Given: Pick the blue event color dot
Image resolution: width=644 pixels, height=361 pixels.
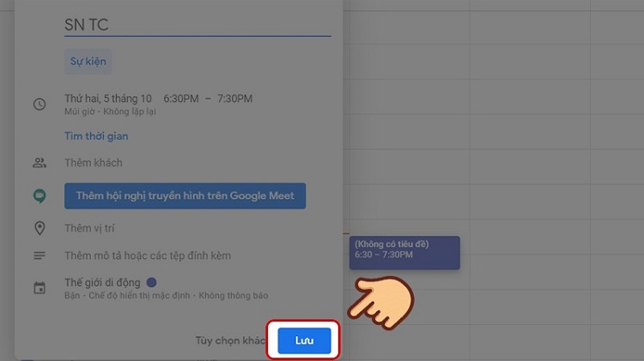Looking at the screenshot, I should click(x=151, y=283).
